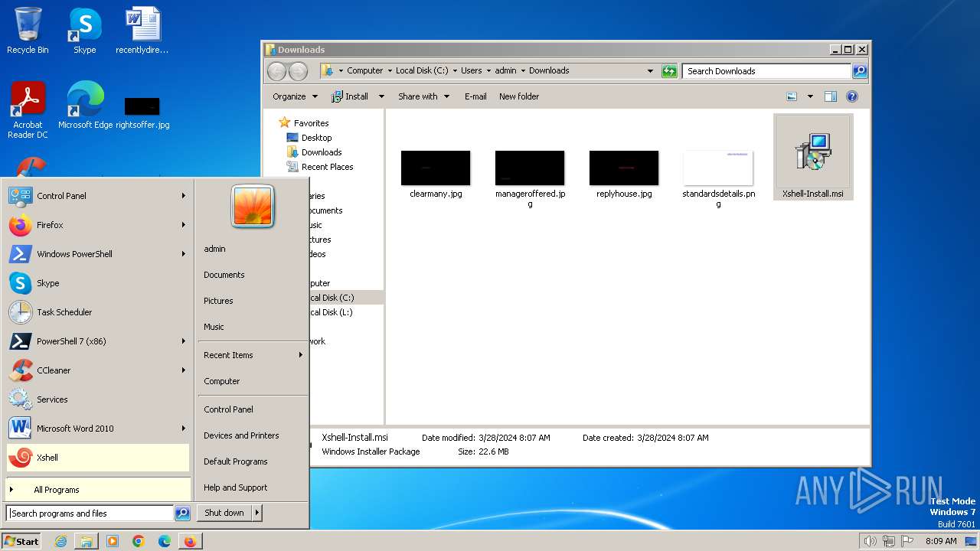Open Control Panel in Start menu left list
This screenshot has height=551, width=980.
[x=97, y=196]
